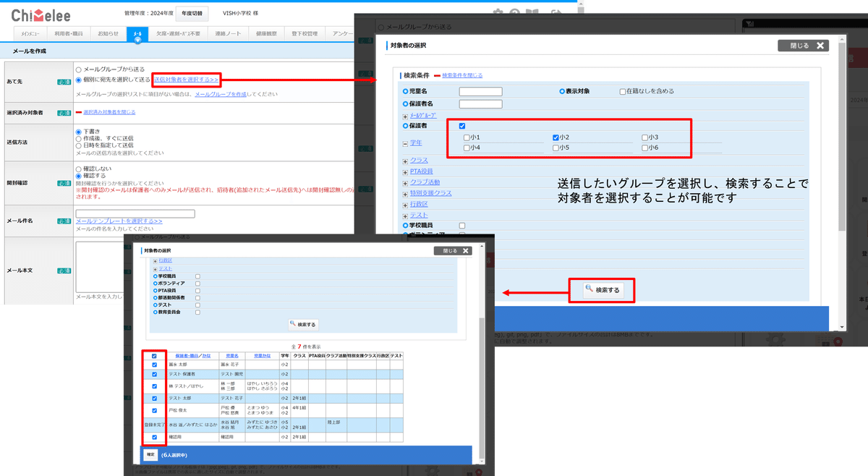Screen dimensions: 868x476
Task: Toggle select-all checkbox in results header
Action: click(x=154, y=356)
